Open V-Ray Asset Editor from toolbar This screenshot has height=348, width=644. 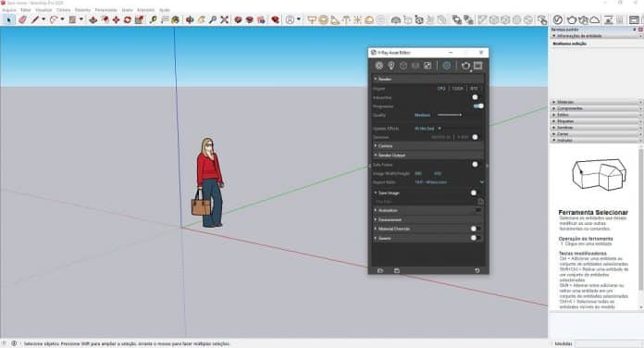pos(558,19)
